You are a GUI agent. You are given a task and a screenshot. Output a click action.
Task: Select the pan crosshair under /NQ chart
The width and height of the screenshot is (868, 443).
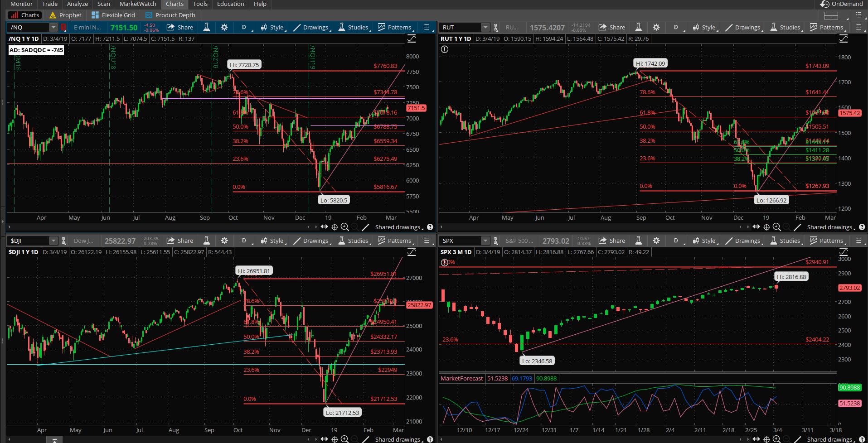click(335, 227)
